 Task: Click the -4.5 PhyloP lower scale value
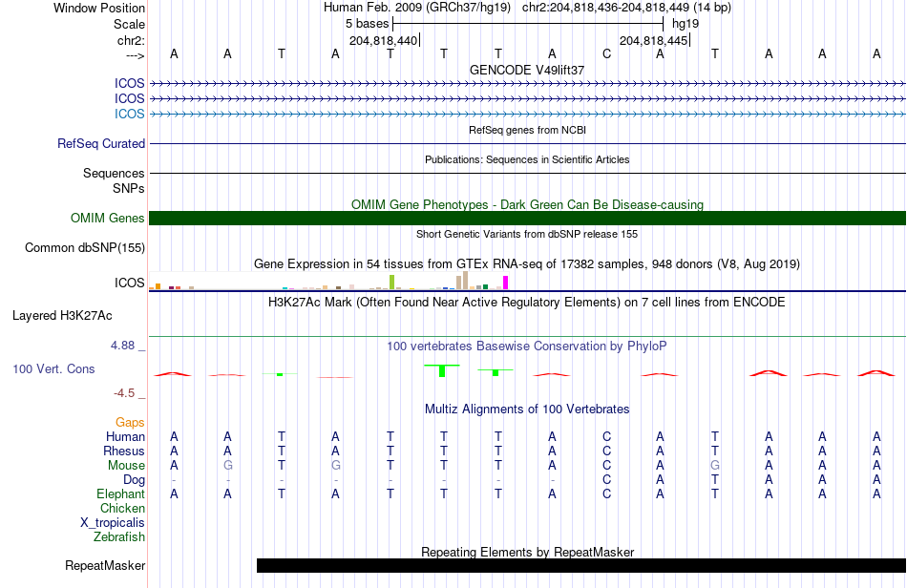click(x=124, y=393)
